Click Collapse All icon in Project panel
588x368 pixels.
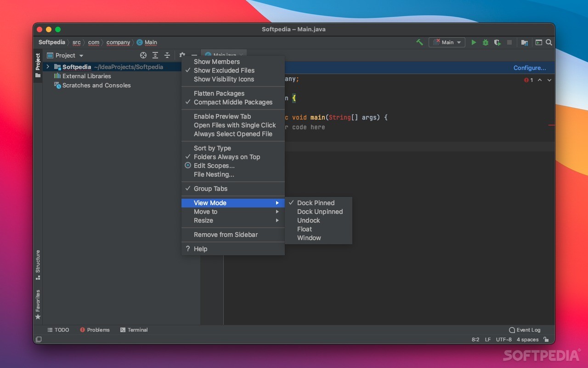[x=167, y=55]
